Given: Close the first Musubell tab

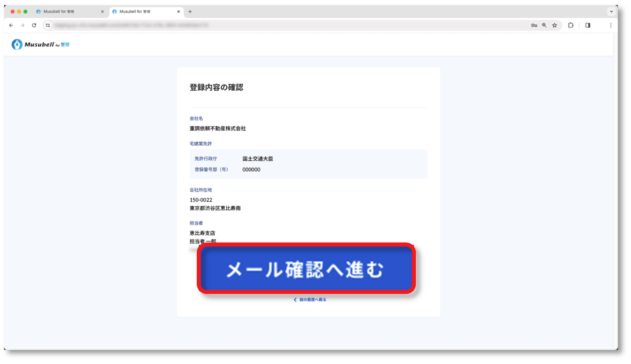Looking at the screenshot, I should [103, 12].
